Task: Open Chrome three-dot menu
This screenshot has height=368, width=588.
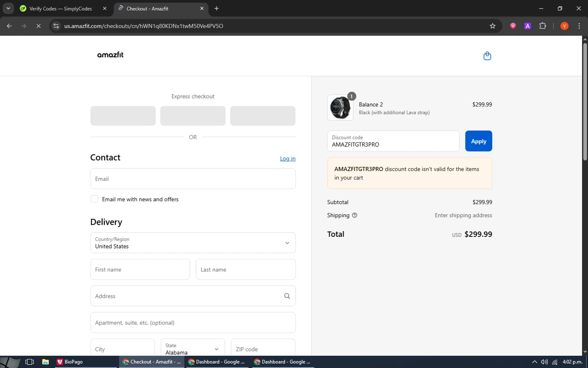Action: click(579, 26)
